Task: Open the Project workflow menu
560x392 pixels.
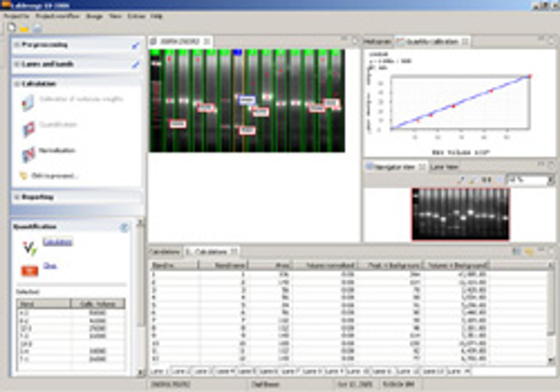Action: [58, 16]
